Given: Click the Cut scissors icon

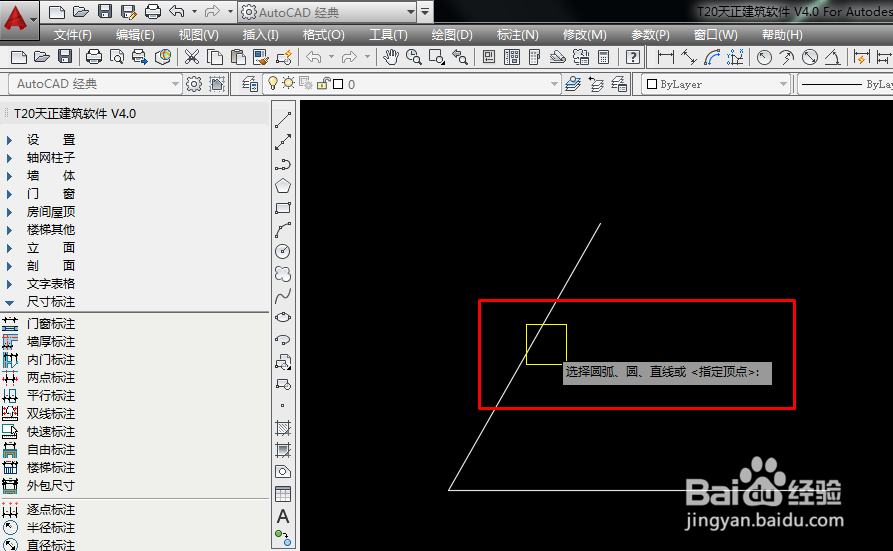Looking at the screenshot, I should (192, 57).
